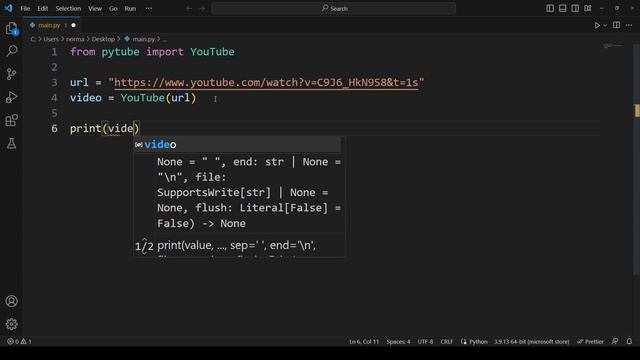Open the Selection menu
640x360 pixels.
coord(68,8)
